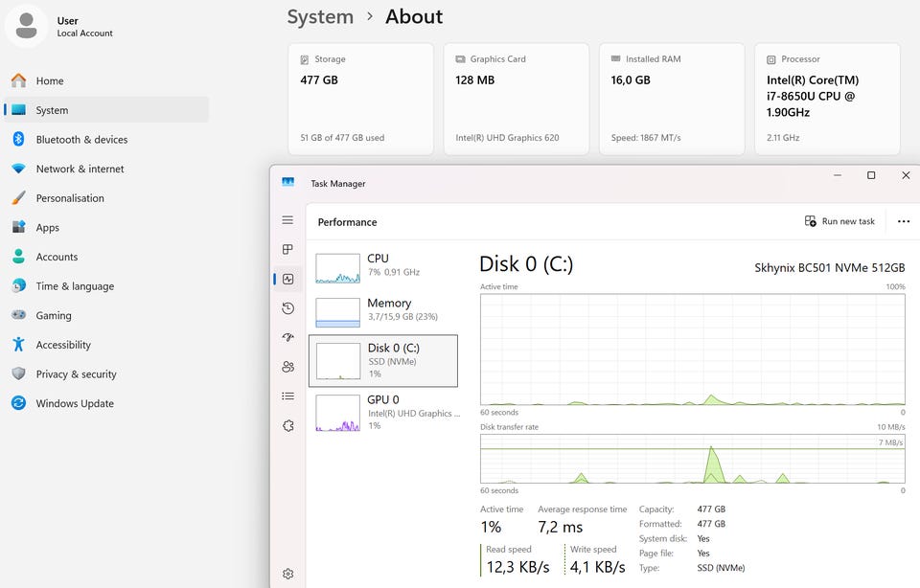
Task: Open the Processes page icon
Action: pos(287,250)
